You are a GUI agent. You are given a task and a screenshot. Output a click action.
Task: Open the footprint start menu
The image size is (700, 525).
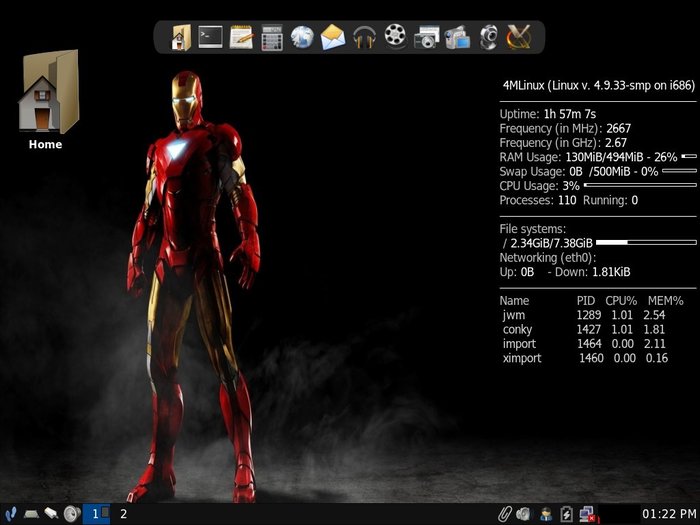click(x=10, y=513)
